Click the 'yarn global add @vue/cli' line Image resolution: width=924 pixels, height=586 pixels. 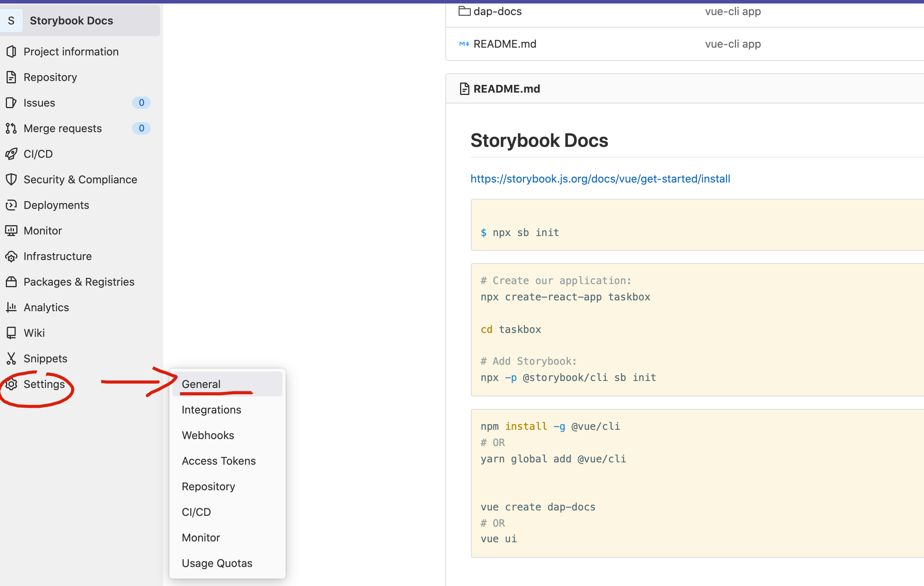tap(553, 459)
